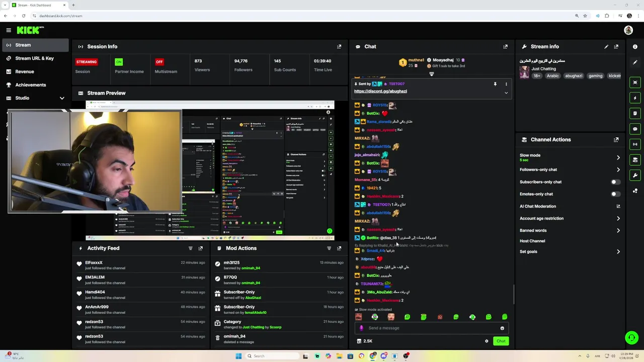Toggle the wrench Stream info widget icon
The height and width of the screenshot is (362, 644).
pyautogui.click(x=635, y=175)
